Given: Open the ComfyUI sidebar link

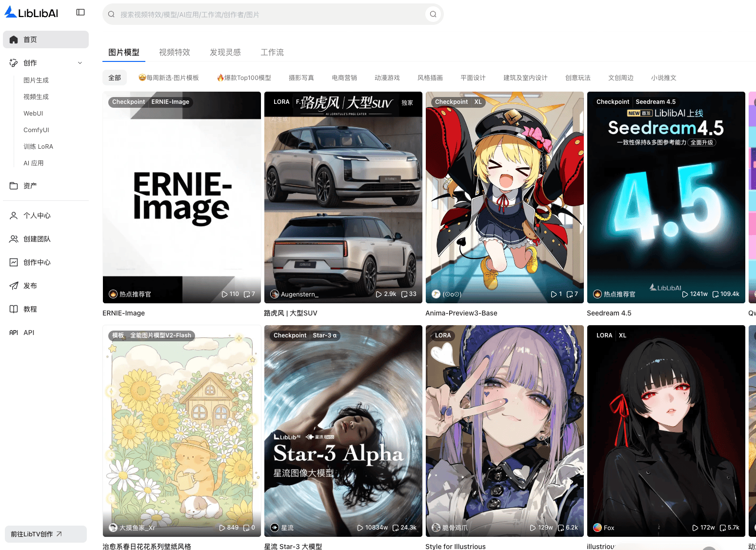Looking at the screenshot, I should [x=36, y=130].
